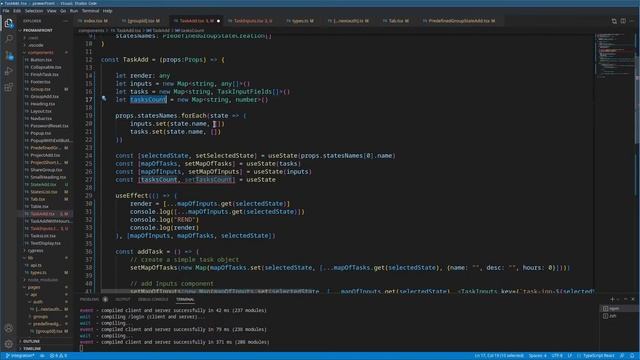This screenshot has height=360, width=640.
Task: Switch to the types.ts editor tab
Action: (303, 21)
